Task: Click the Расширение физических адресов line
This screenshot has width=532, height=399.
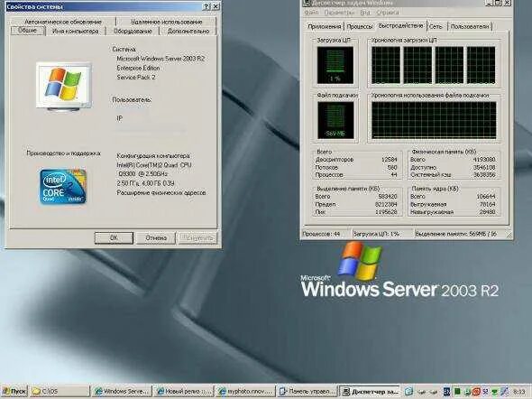Action: coord(161,193)
